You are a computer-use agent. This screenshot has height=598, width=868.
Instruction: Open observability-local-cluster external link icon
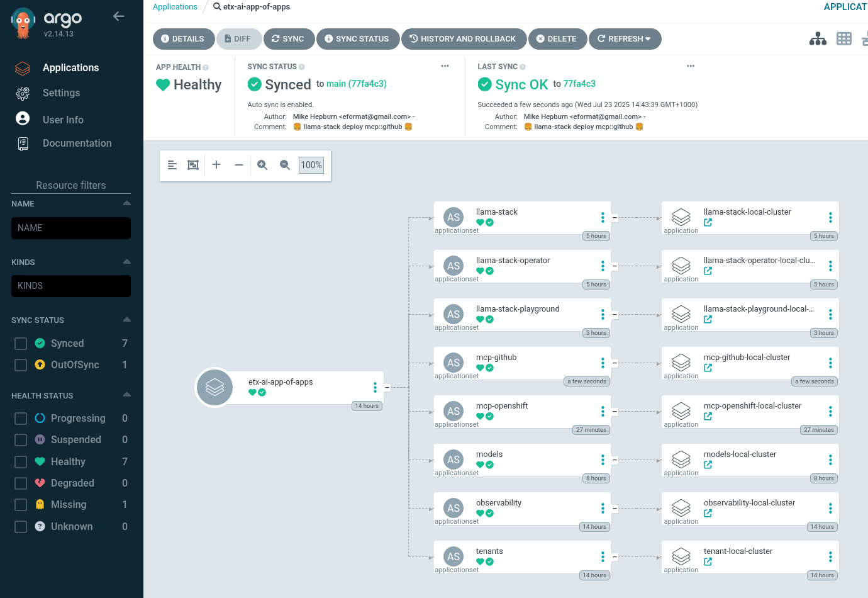[708, 513]
